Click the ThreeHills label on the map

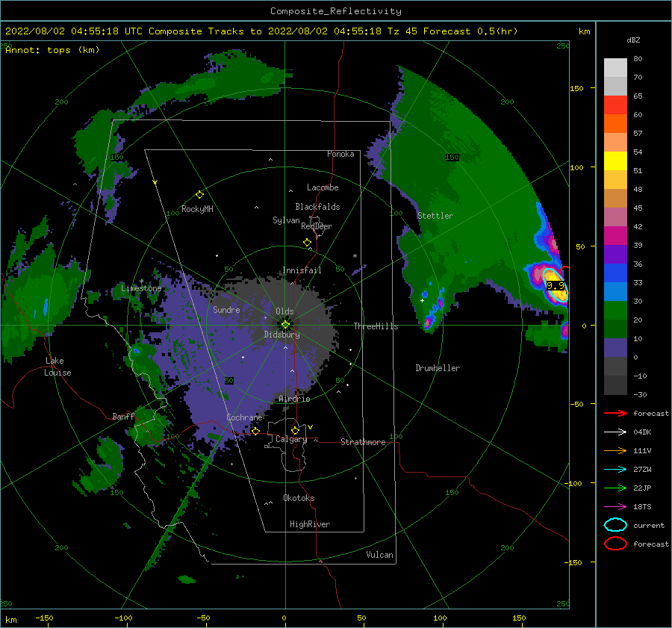coord(376,326)
